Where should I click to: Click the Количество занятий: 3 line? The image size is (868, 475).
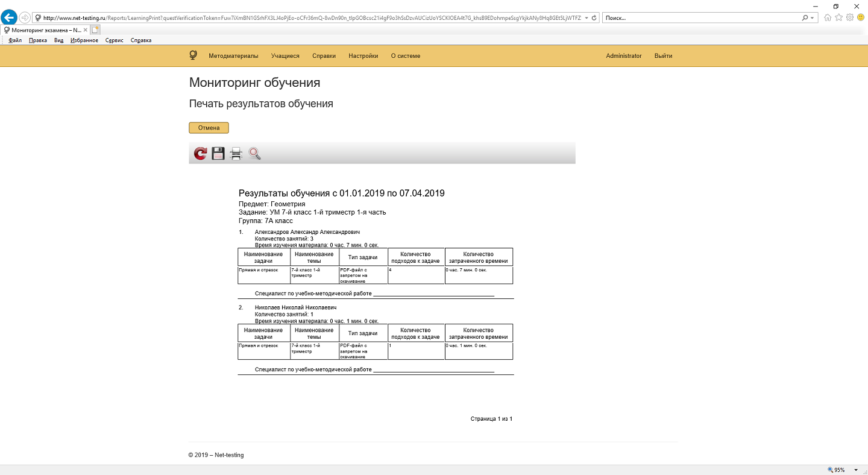tap(284, 239)
